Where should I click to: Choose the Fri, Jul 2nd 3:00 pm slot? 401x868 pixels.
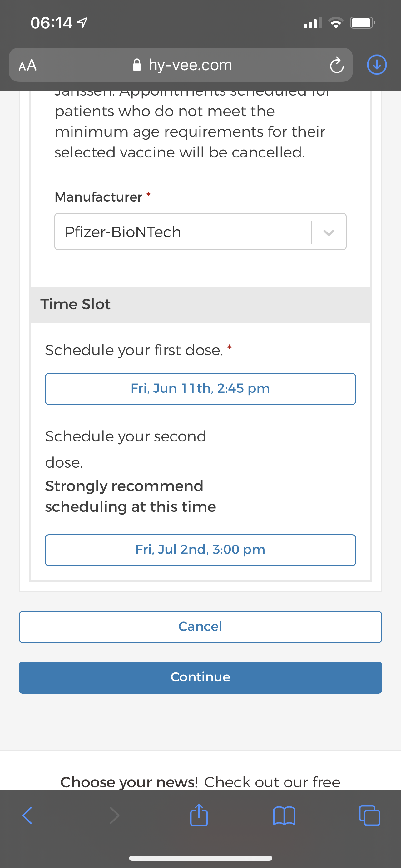point(200,550)
